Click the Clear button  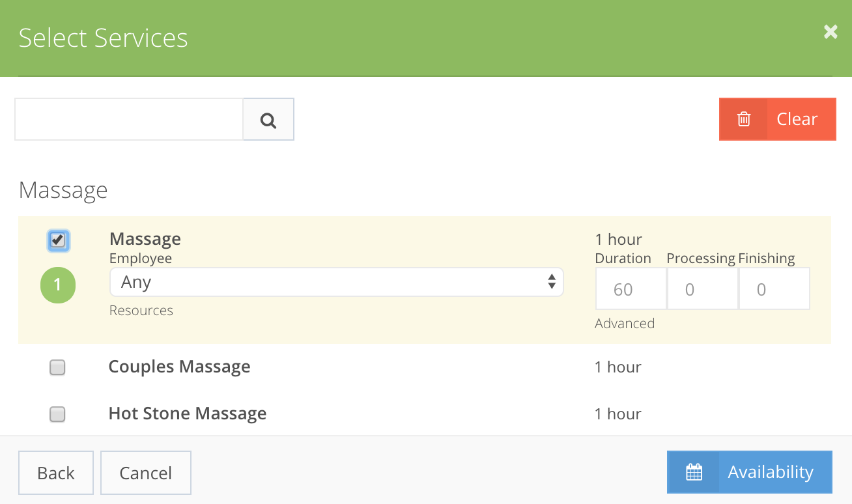[796, 119]
